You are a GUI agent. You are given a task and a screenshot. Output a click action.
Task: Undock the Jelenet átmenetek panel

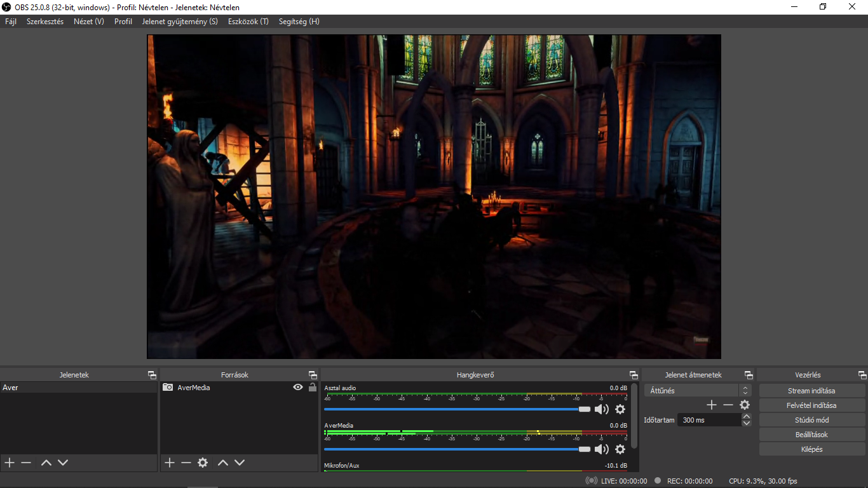pos(749,375)
